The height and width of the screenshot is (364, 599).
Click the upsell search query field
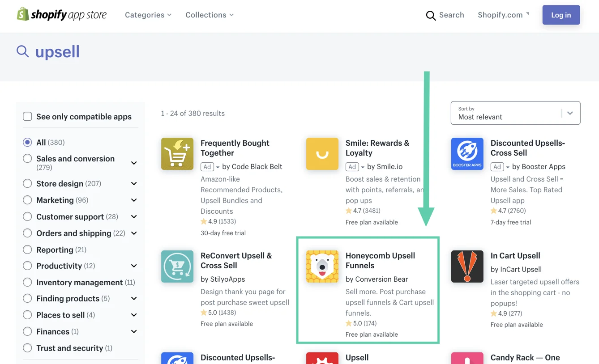tap(57, 52)
